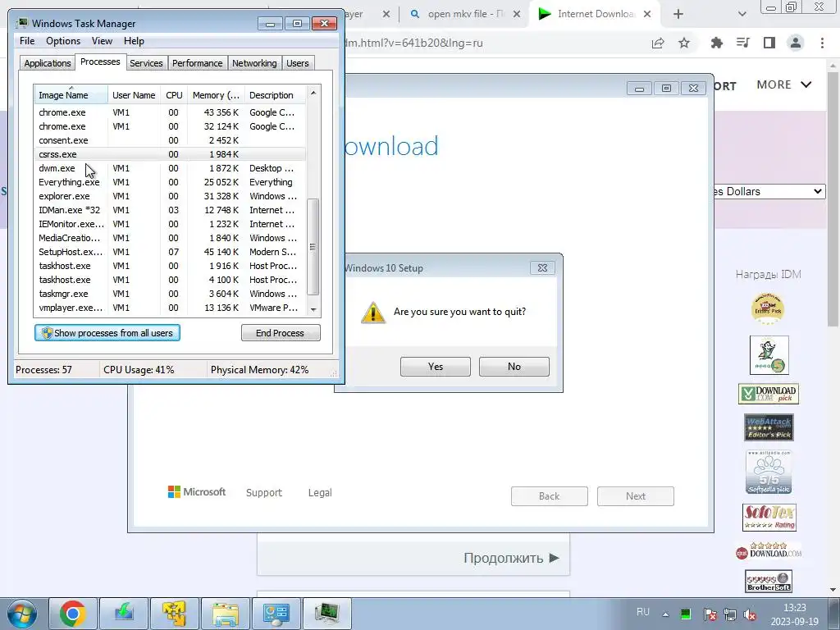
Task: Select the IDMan.exe *32 process row
Action: (171, 210)
